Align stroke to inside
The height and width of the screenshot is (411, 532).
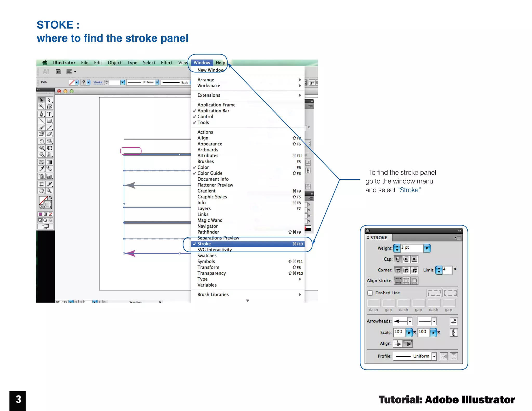coord(406,281)
